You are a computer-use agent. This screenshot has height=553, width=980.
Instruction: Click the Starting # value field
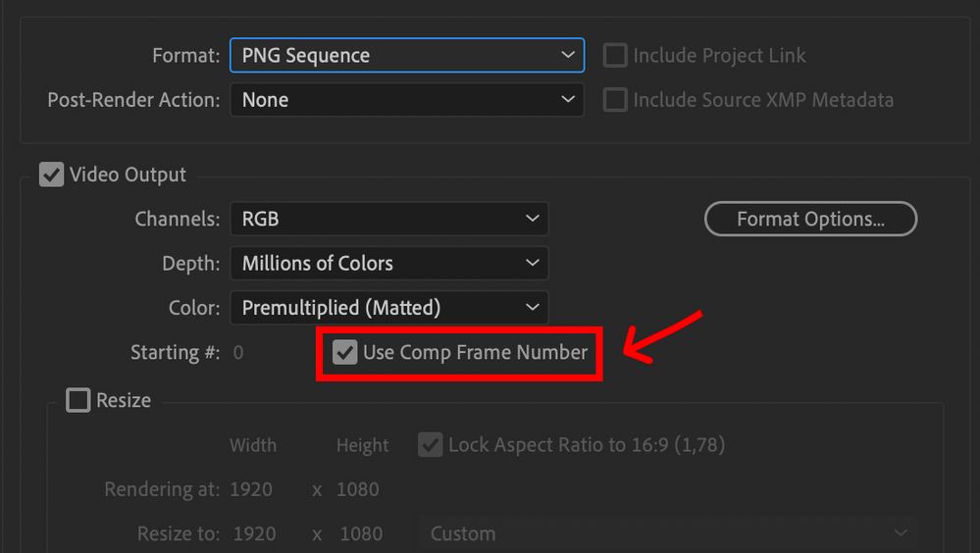click(x=238, y=353)
